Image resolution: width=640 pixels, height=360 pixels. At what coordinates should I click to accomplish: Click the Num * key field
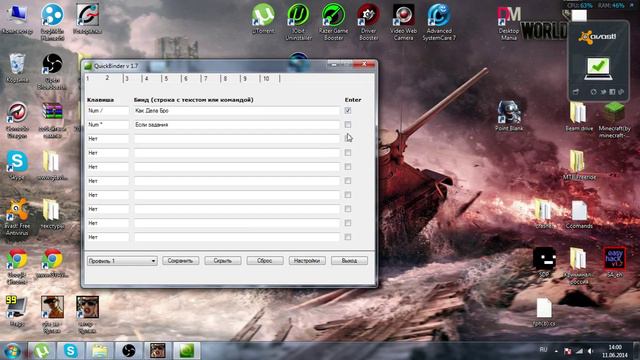[x=108, y=124]
